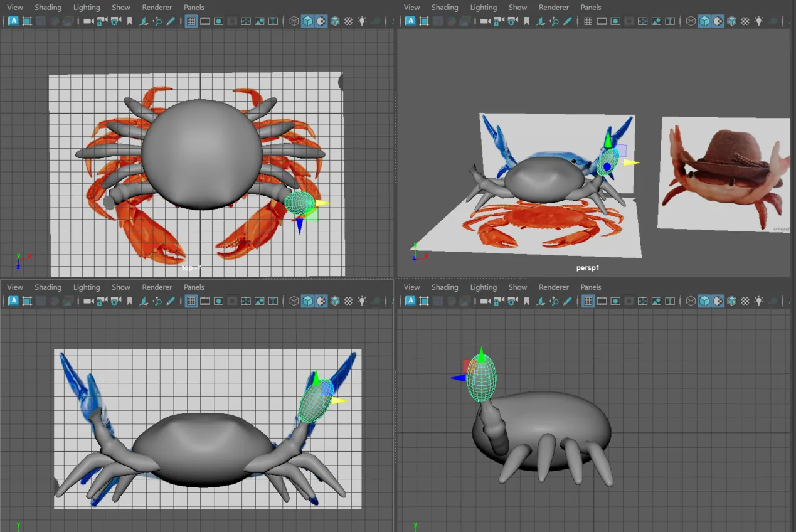Open Renderer menu in bottom-left front view panel

tap(157, 287)
